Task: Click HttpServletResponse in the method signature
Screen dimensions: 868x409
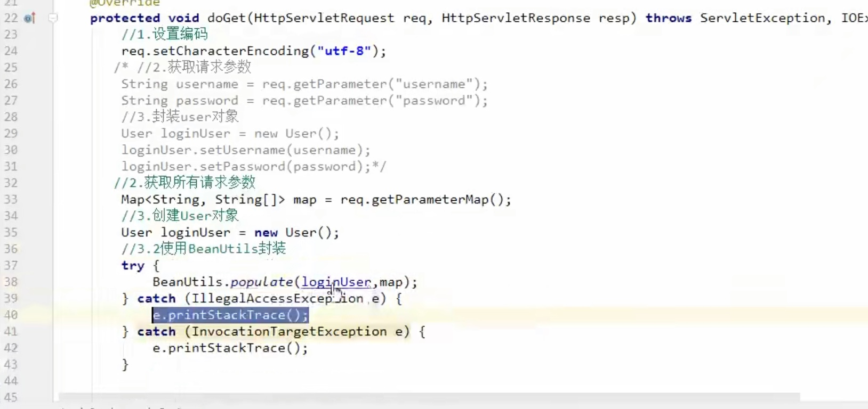Action: pos(516,18)
